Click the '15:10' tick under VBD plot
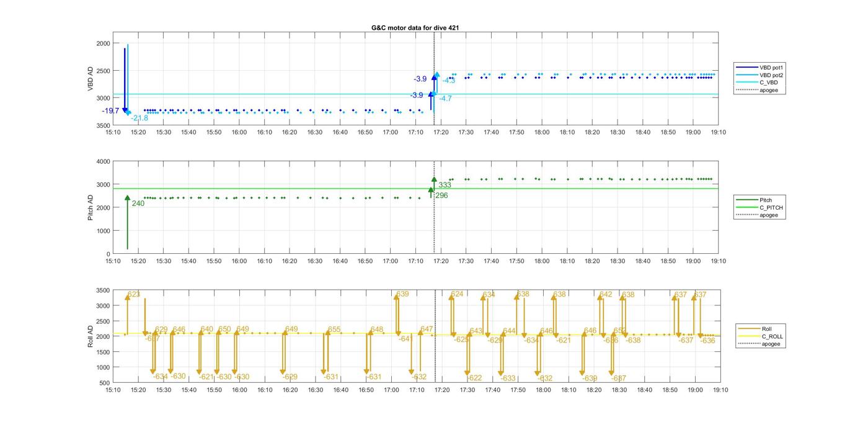Screen dimensions: 868x430 pyautogui.click(x=113, y=132)
